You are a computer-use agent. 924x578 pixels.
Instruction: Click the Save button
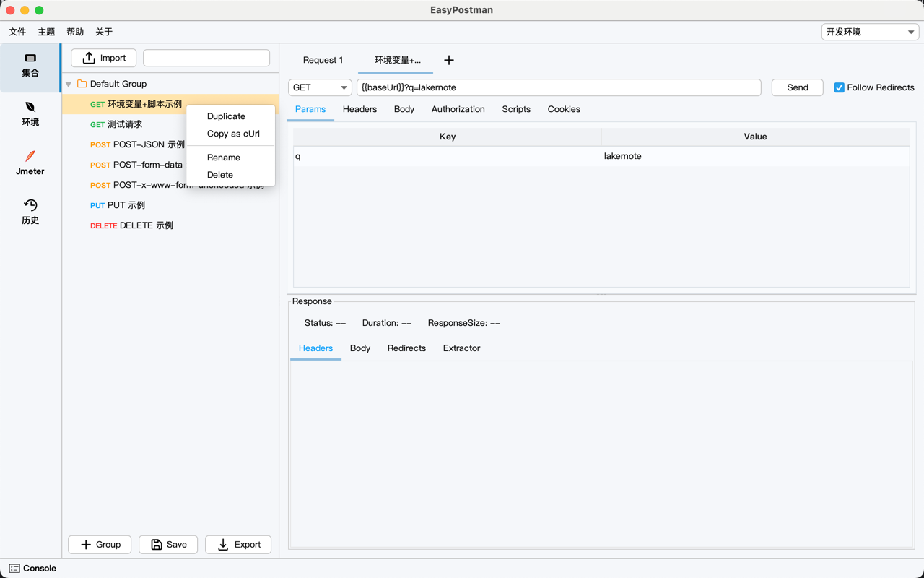coord(168,545)
